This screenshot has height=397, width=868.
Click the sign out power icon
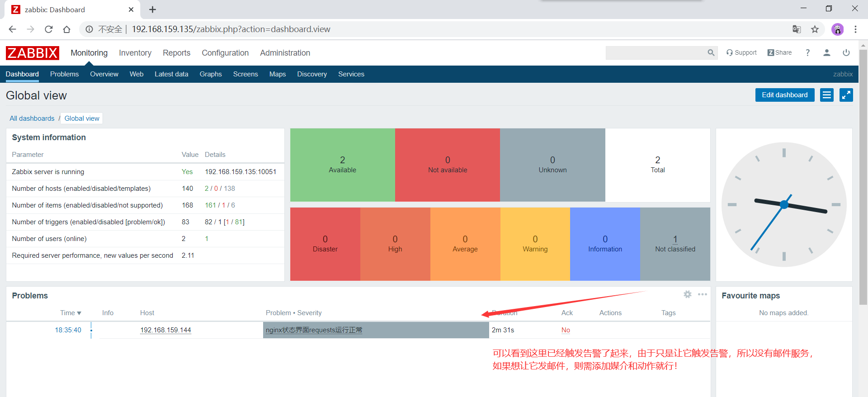click(x=846, y=53)
